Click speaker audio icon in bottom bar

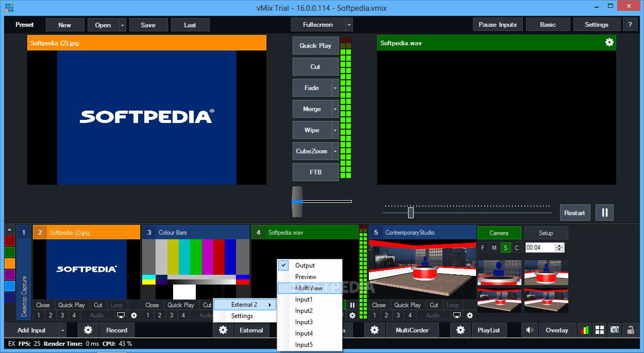coord(530,330)
